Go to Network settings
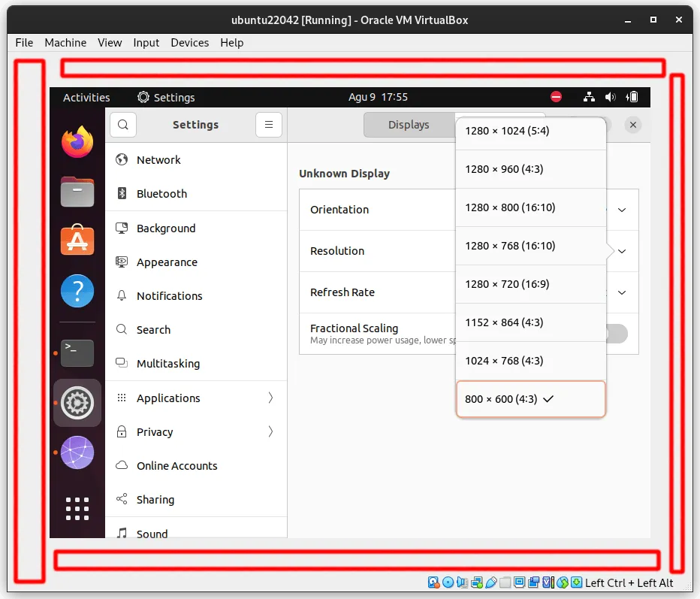This screenshot has width=700, height=599. pyautogui.click(x=196, y=160)
